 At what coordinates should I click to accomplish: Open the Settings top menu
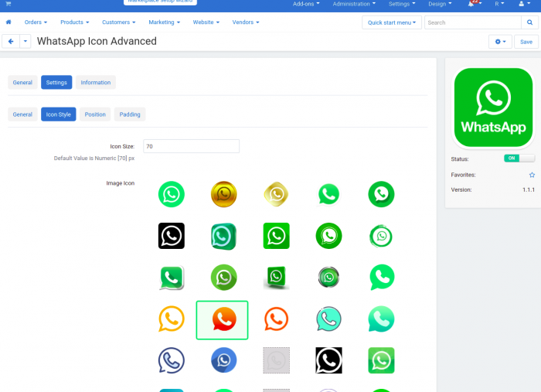tap(402, 4)
